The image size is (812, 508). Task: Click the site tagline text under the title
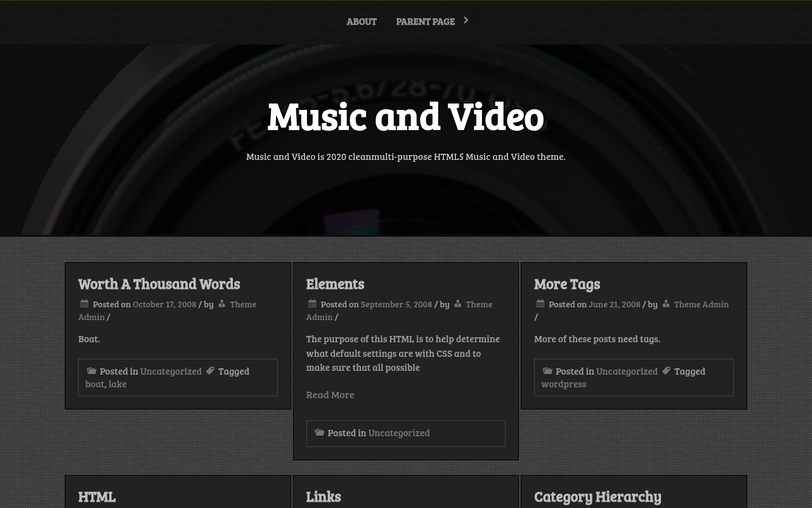pos(405,156)
